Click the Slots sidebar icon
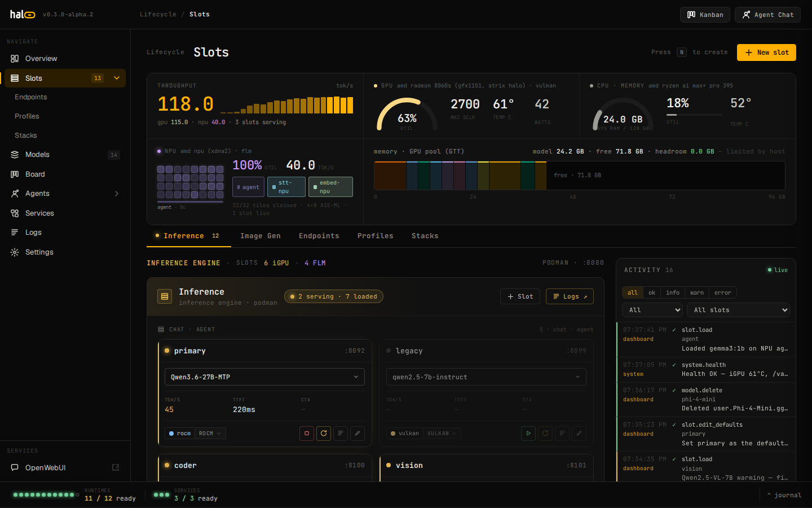This screenshot has width=812, height=508. tap(15, 78)
